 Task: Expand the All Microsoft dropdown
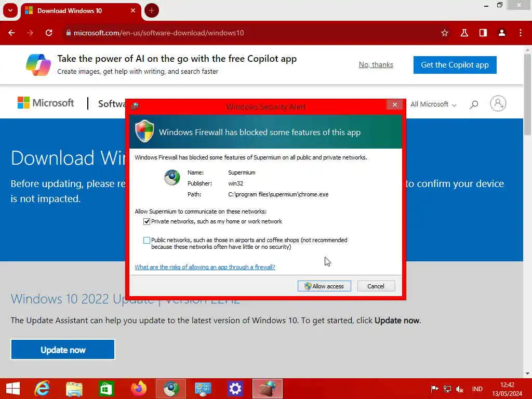tap(433, 104)
